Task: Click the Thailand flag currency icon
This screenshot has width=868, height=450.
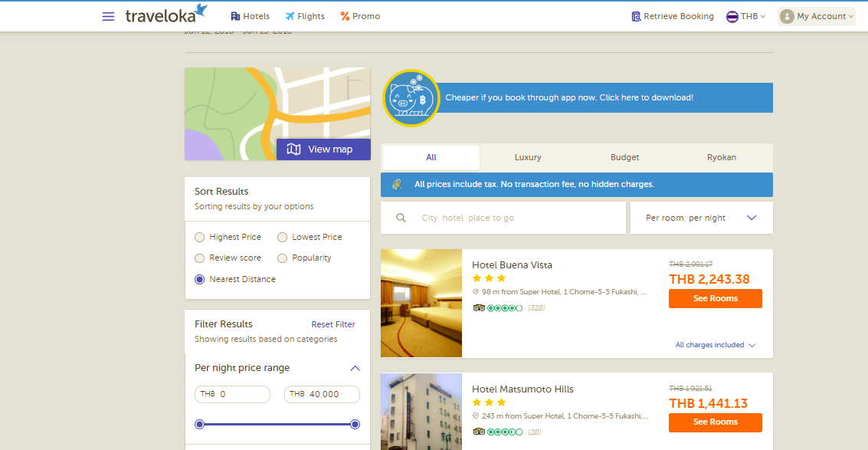Action: (732, 17)
